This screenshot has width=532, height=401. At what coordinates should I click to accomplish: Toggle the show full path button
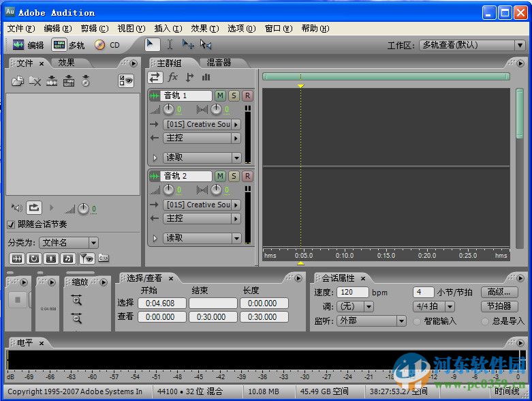point(104,258)
